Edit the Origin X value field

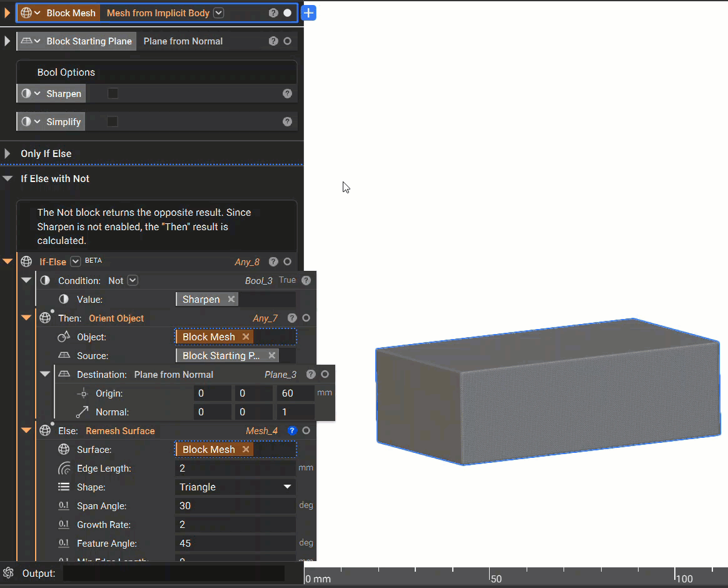(x=213, y=393)
